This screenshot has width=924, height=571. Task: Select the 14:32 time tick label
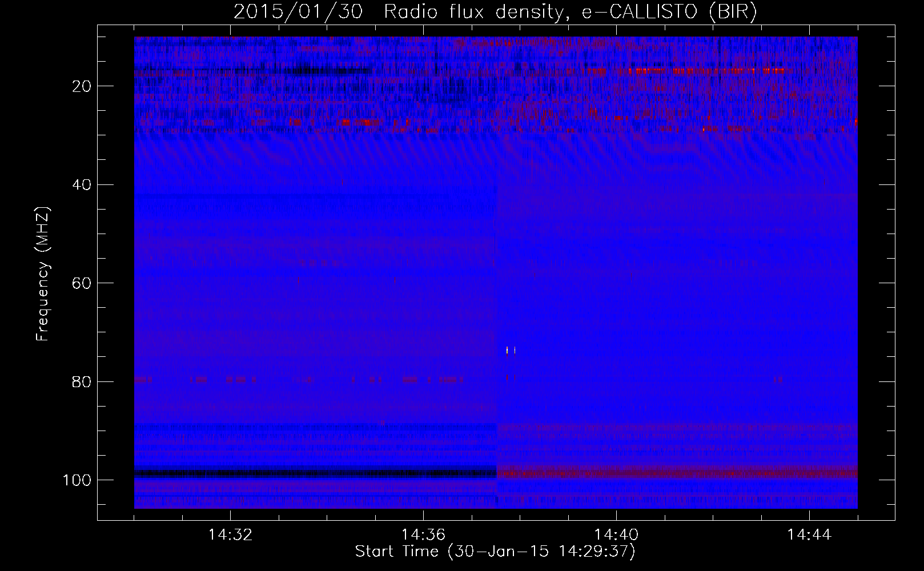230,535
